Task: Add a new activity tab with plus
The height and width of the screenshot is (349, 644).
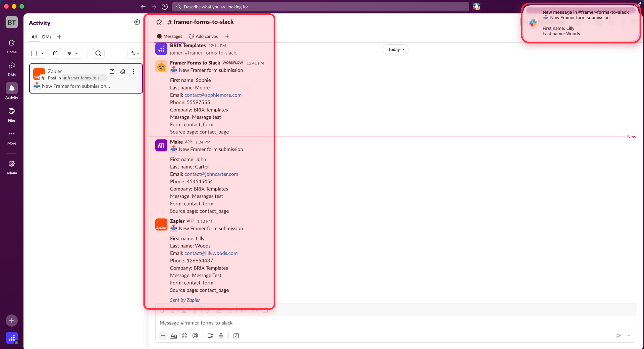Action: pos(59,37)
